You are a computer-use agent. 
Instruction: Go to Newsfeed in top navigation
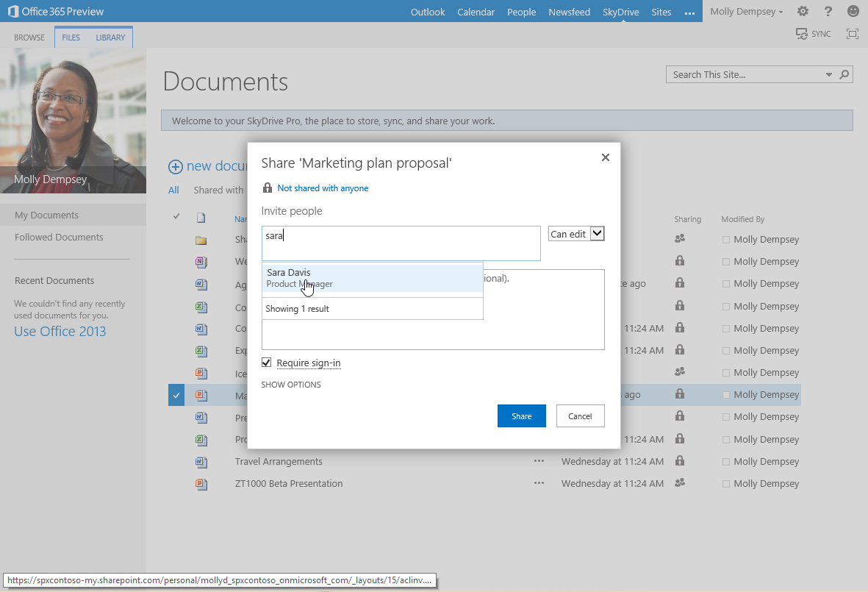tap(570, 12)
